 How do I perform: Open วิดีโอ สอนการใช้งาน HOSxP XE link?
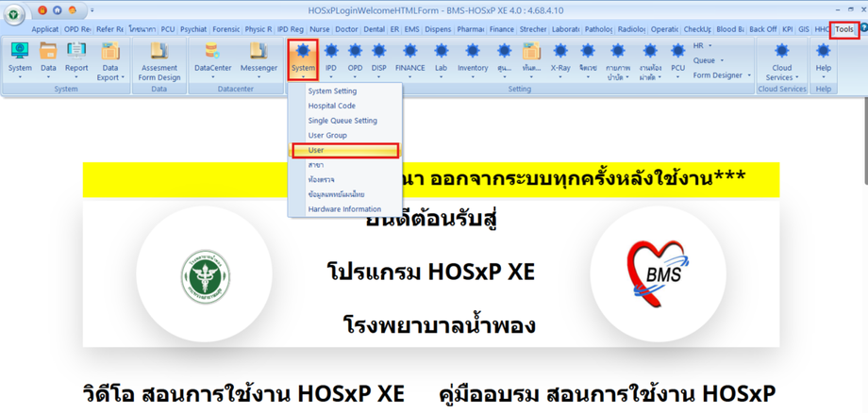[244, 394]
